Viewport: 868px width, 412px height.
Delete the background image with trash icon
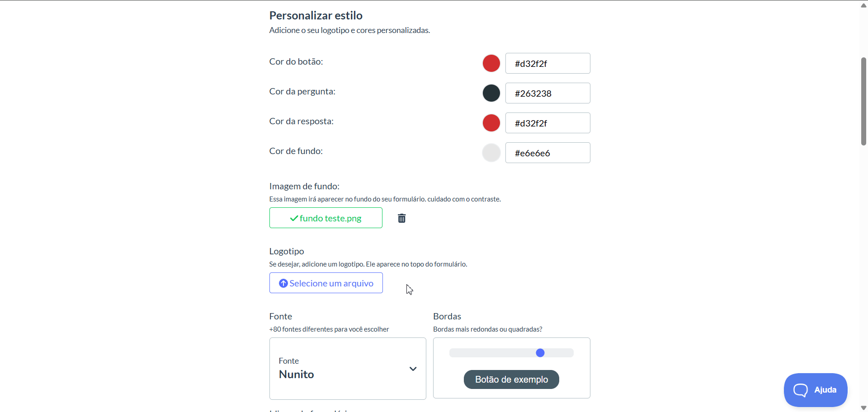(401, 218)
